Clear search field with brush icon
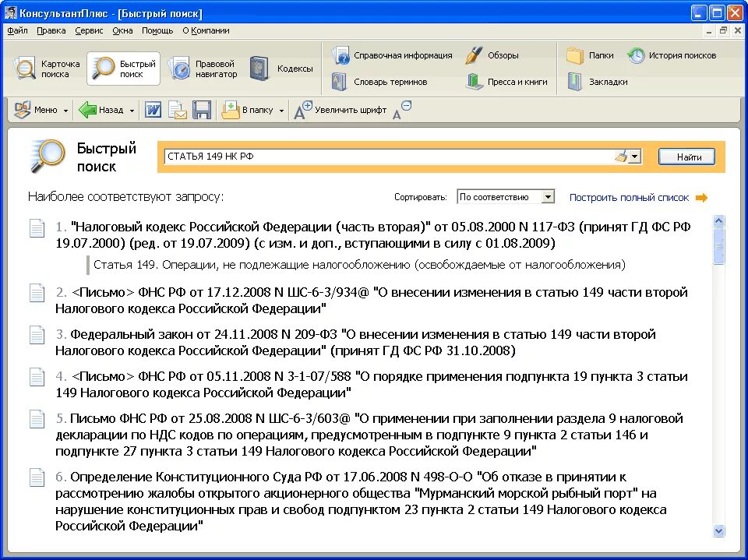 pos(621,156)
